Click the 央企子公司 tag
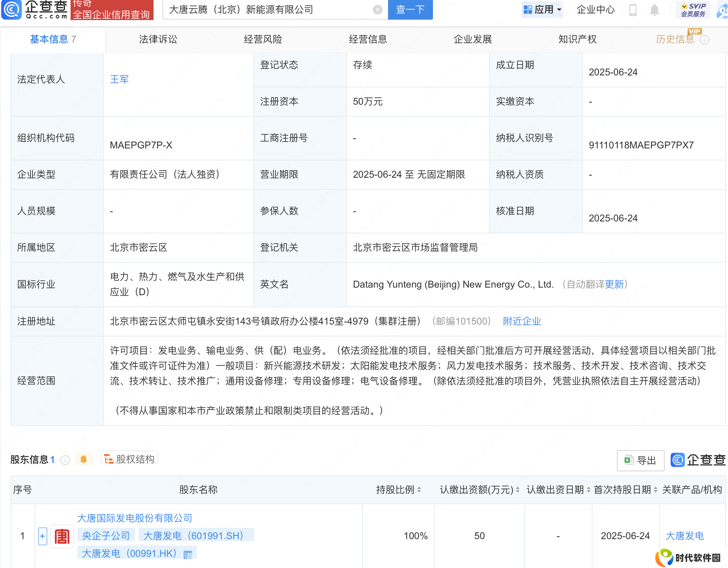The height and width of the screenshot is (568, 728). coord(106,536)
